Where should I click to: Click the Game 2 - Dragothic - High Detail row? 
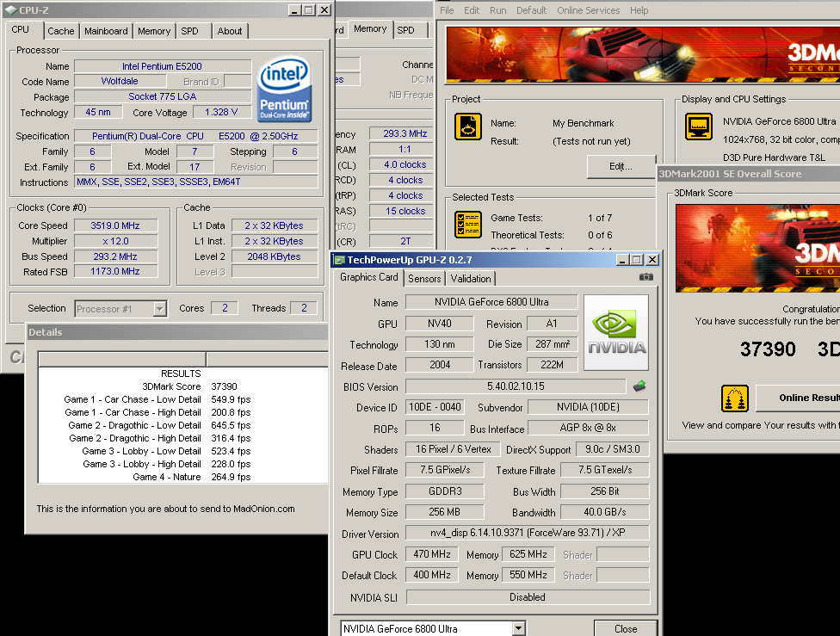pyautogui.click(x=183, y=438)
